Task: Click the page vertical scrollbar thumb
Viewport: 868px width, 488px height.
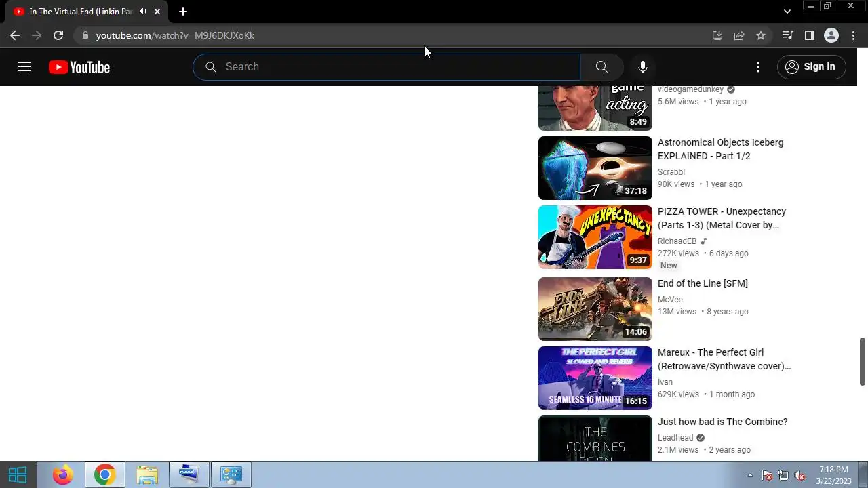Action: pyautogui.click(x=863, y=361)
